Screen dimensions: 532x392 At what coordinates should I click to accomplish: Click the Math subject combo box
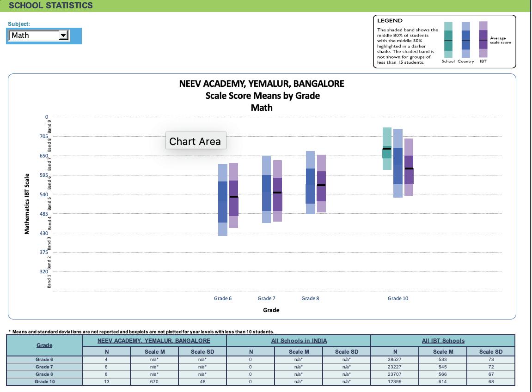39,35
